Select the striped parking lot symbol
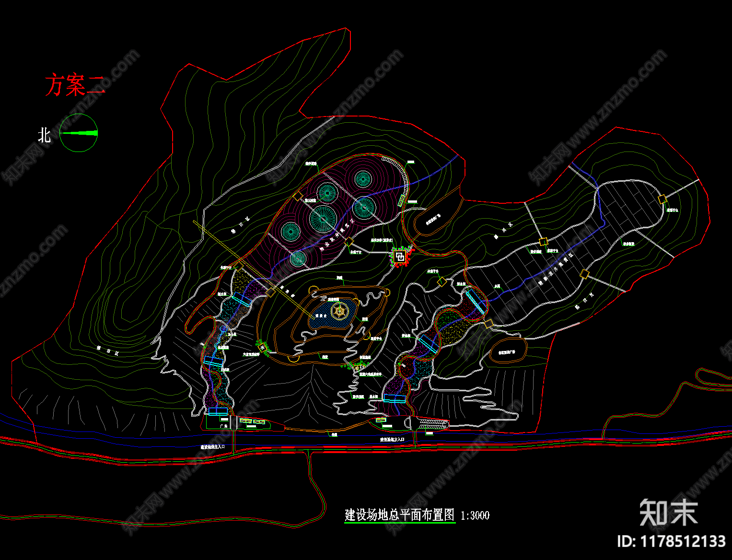The width and height of the screenshot is (732, 560). pos(433,424)
